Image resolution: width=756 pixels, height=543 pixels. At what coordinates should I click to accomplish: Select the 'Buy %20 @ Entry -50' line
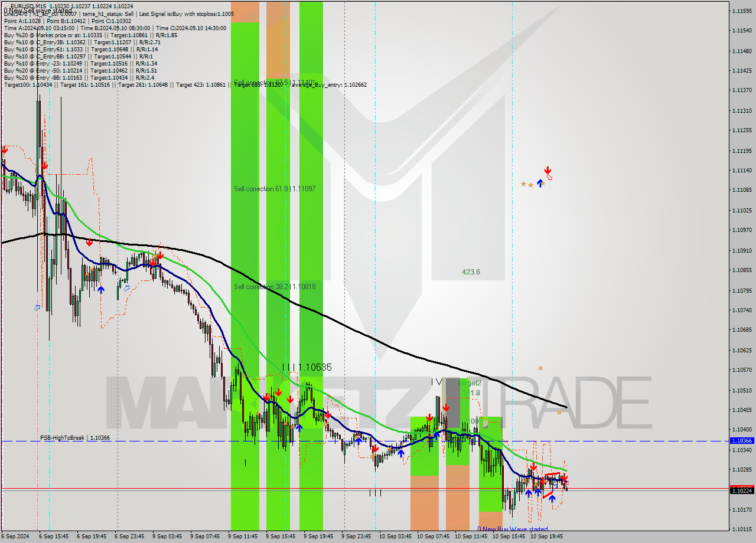click(80, 70)
